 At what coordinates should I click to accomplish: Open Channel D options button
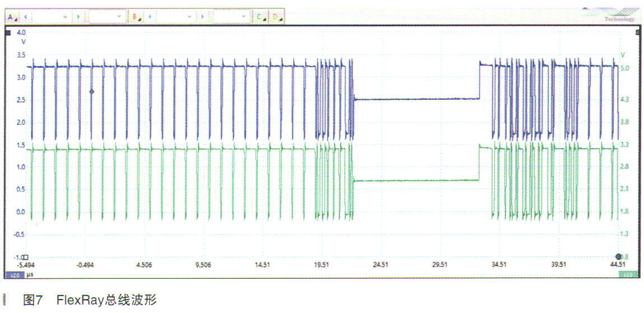[x=276, y=17]
